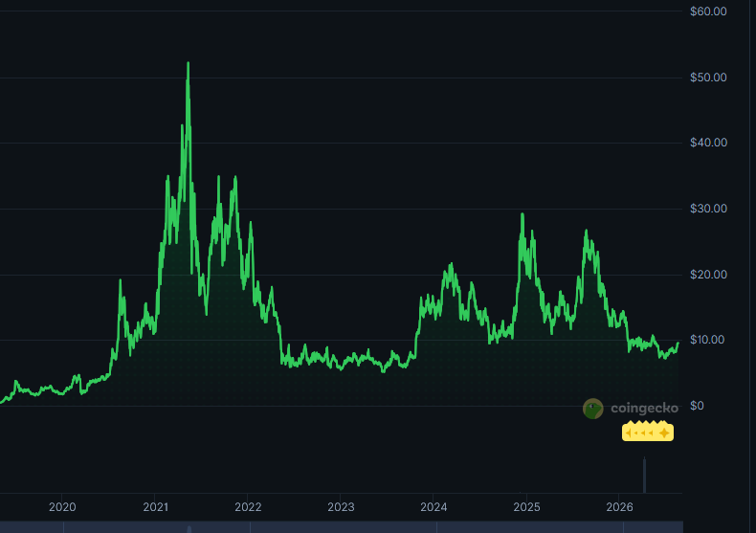
Task: Click the 2023 year label on time axis
Action: tap(341, 507)
